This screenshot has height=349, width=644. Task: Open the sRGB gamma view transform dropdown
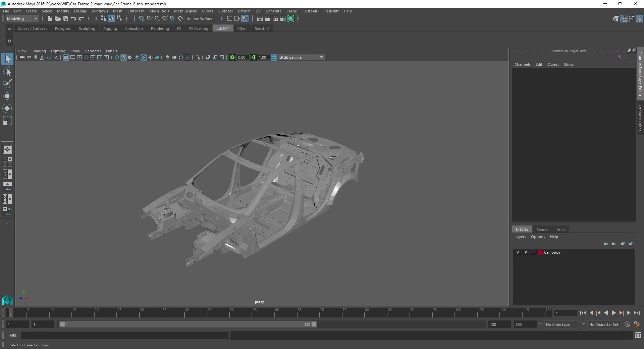(301, 57)
